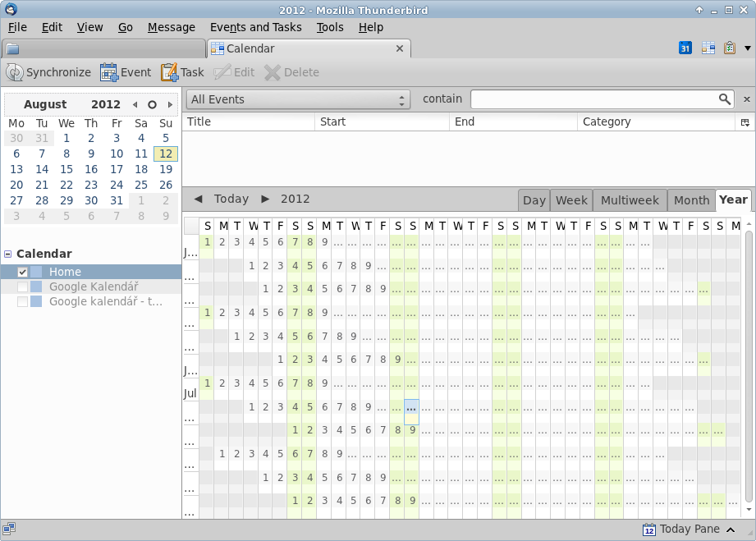Click the Synchronize toolbar icon
The height and width of the screenshot is (541, 756).
tap(15, 72)
